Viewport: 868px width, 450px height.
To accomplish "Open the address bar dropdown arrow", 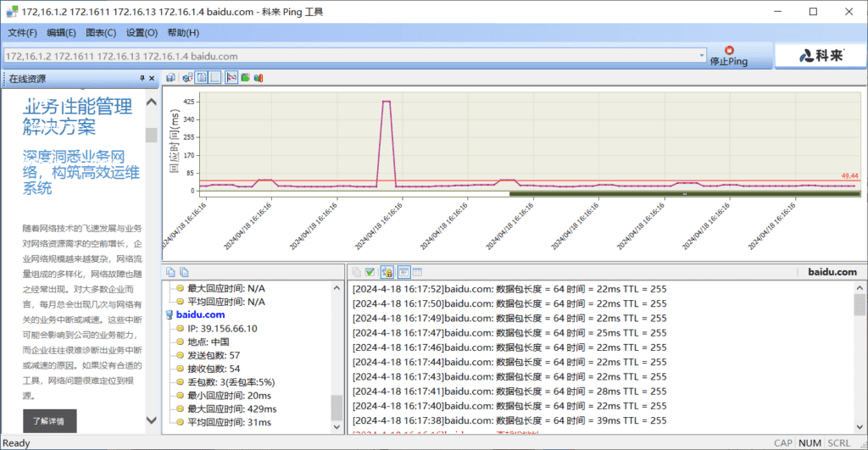I will [702, 56].
